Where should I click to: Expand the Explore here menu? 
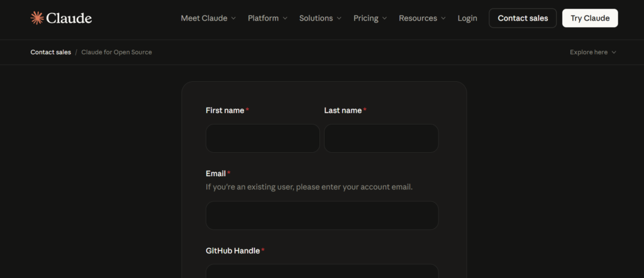592,52
